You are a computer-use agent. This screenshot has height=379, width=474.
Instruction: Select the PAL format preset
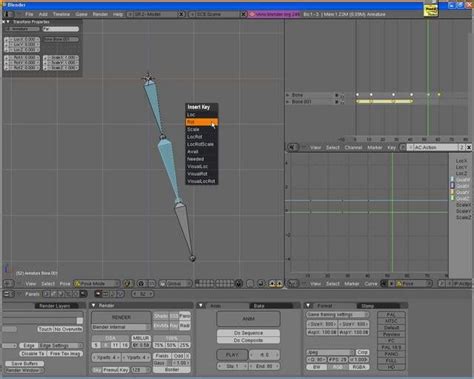click(391, 315)
